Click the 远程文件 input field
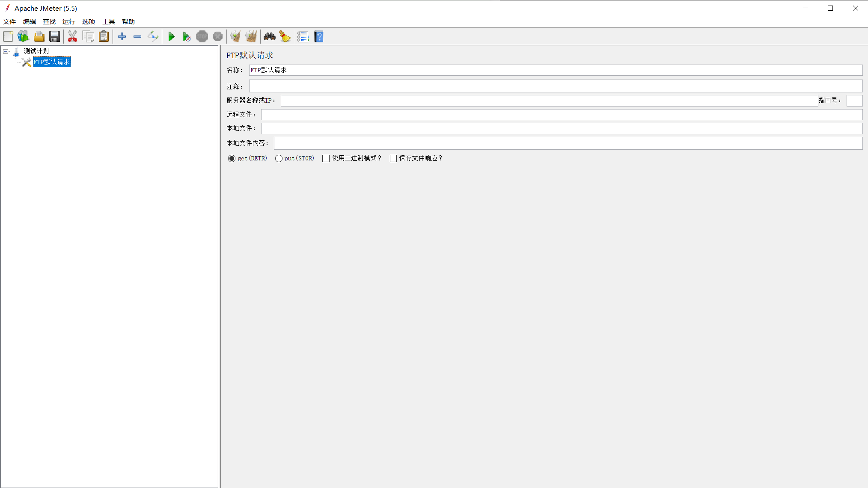The width and height of the screenshot is (868, 488). (562, 115)
